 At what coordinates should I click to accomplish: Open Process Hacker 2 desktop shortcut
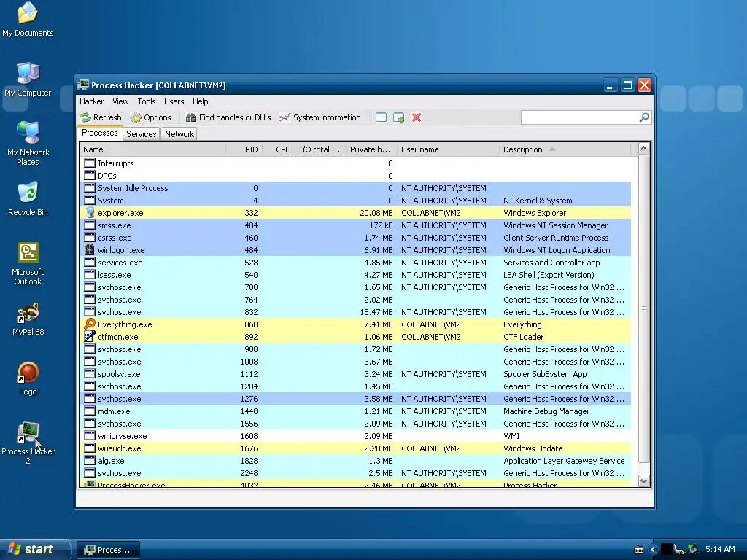pos(28,443)
